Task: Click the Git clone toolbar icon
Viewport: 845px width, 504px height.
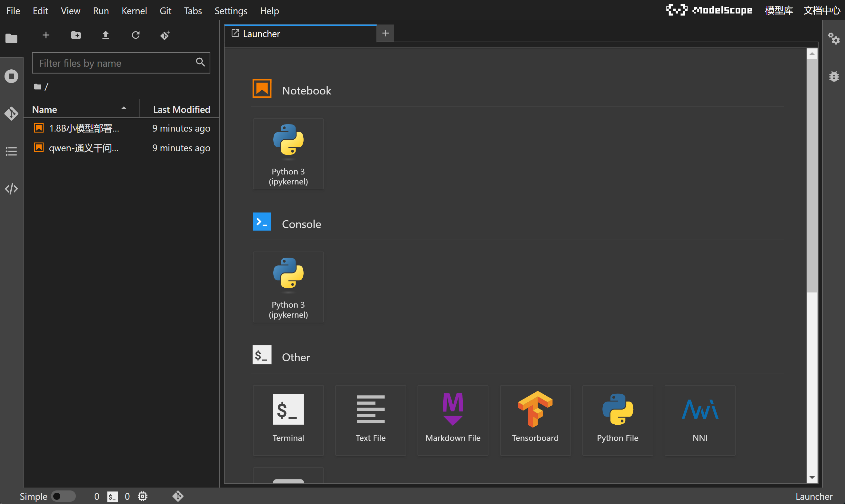Action: point(165,35)
